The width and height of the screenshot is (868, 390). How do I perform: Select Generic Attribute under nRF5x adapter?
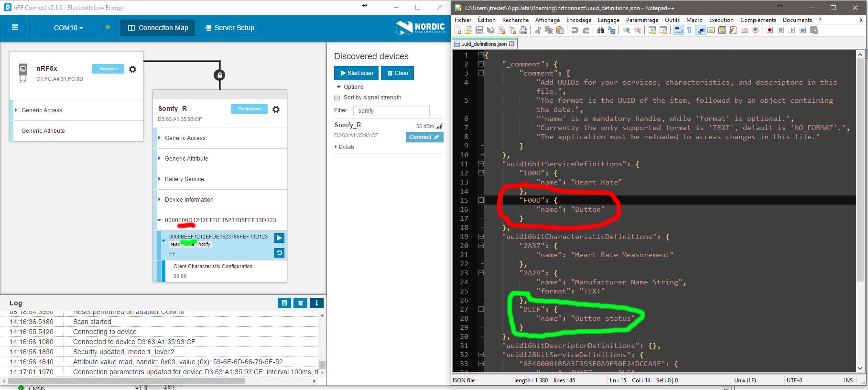point(76,131)
